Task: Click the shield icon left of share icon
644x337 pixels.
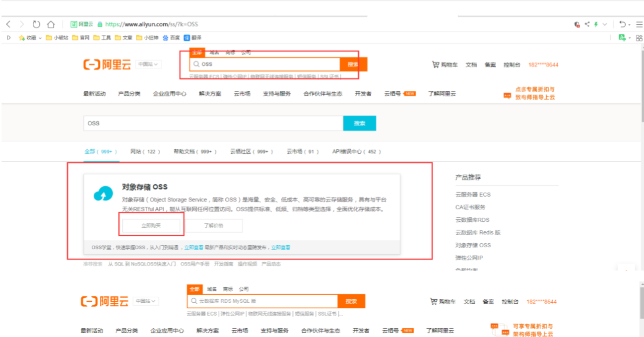Action: (577, 24)
